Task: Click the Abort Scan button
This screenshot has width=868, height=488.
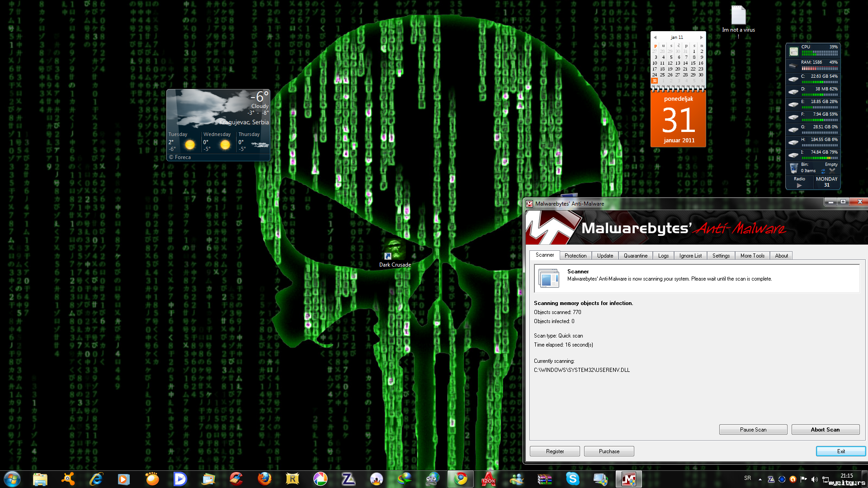Action: [x=825, y=430]
